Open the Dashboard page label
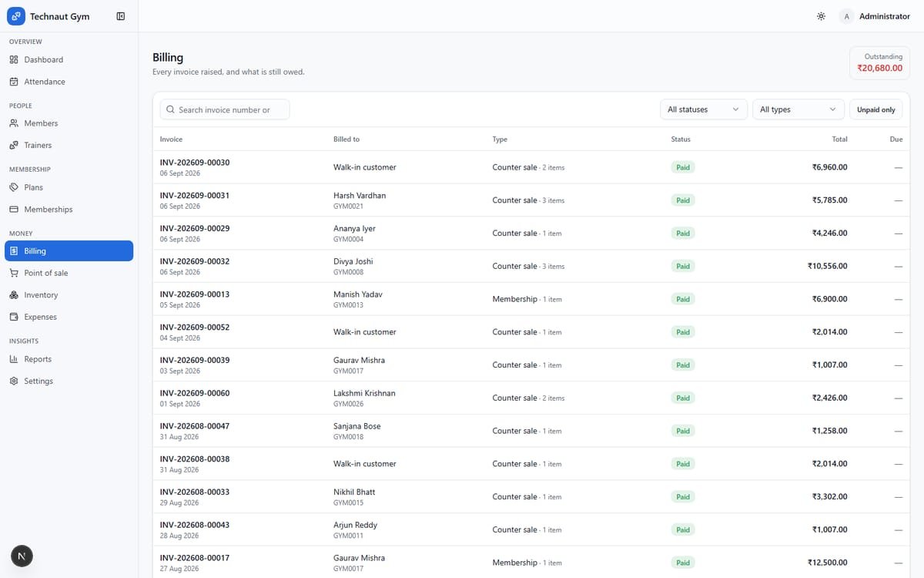Image resolution: width=924 pixels, height=578 pixels. [x=44, y=59]
